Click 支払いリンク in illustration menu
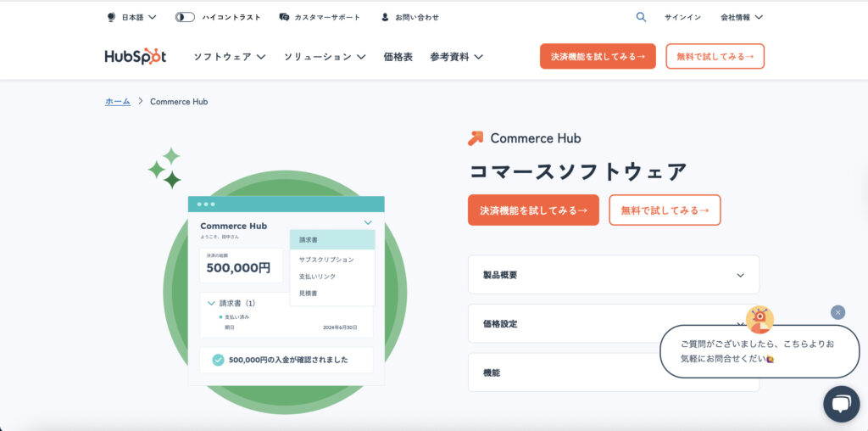This screenshot has width=868, height=431. click(x=317, y=277)
